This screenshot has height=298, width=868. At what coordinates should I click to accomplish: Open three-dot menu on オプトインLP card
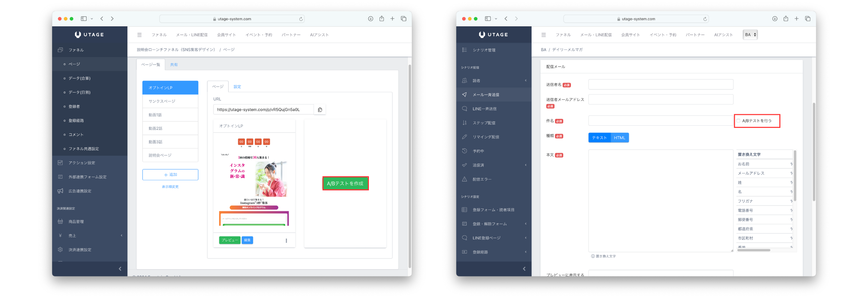tap(286, 241)
